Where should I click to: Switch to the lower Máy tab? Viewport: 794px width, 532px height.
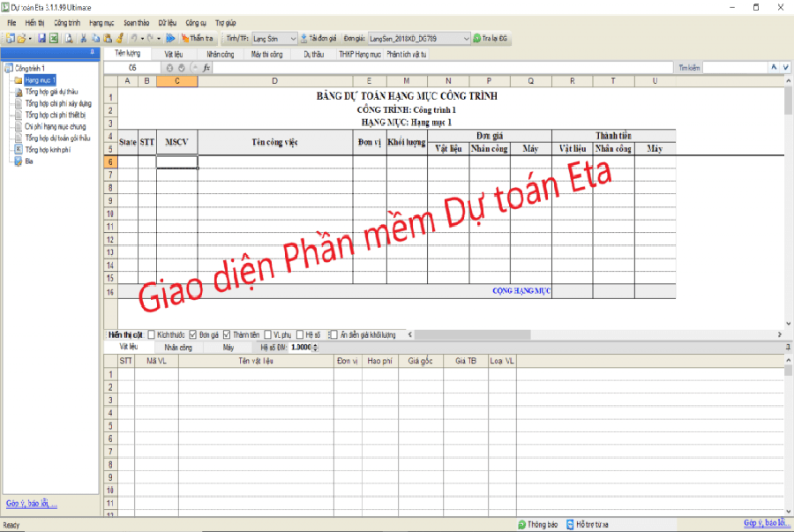click(x=228, y=348)
